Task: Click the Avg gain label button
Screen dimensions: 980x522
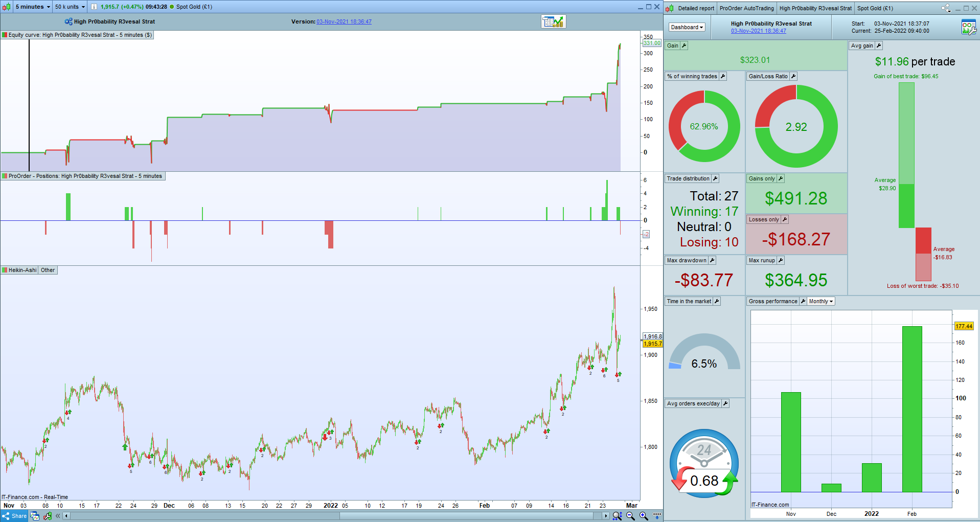Action: [862, 46]
